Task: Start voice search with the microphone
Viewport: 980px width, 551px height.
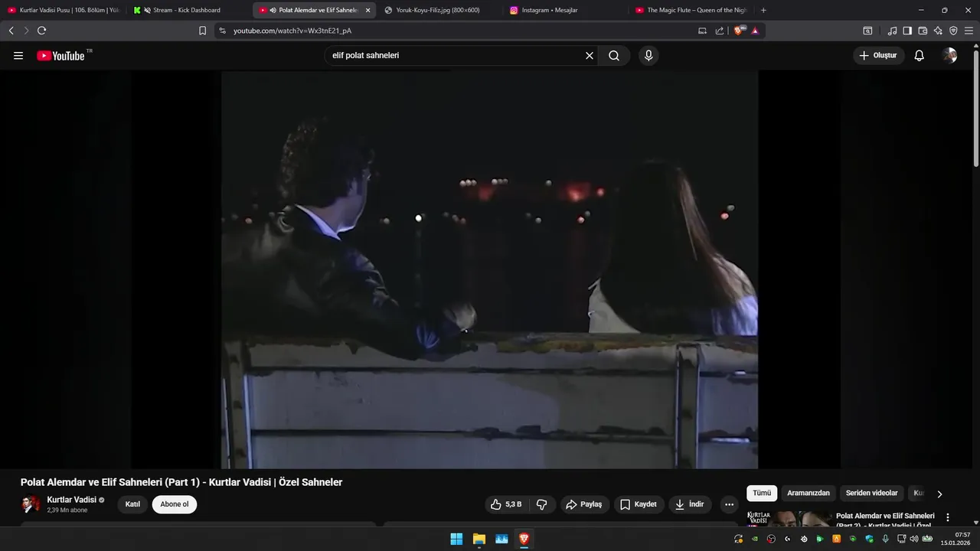Action: [x=648, y=56]
